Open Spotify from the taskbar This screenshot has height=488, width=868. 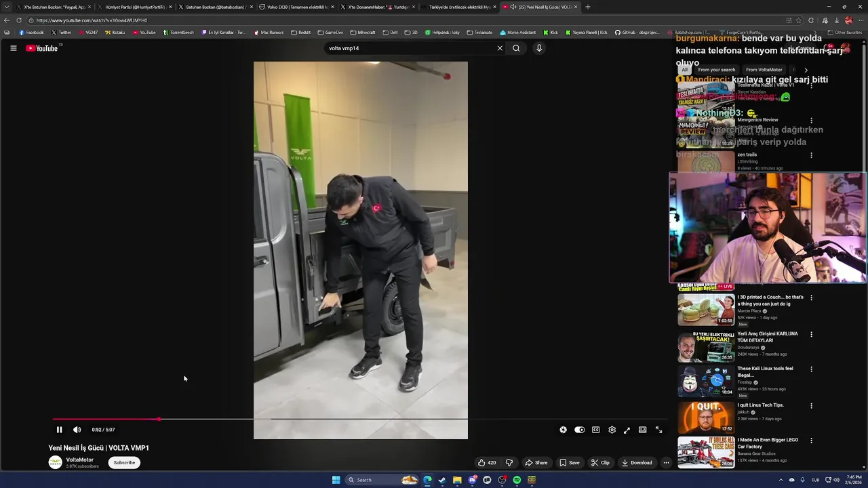click(517, 480)
